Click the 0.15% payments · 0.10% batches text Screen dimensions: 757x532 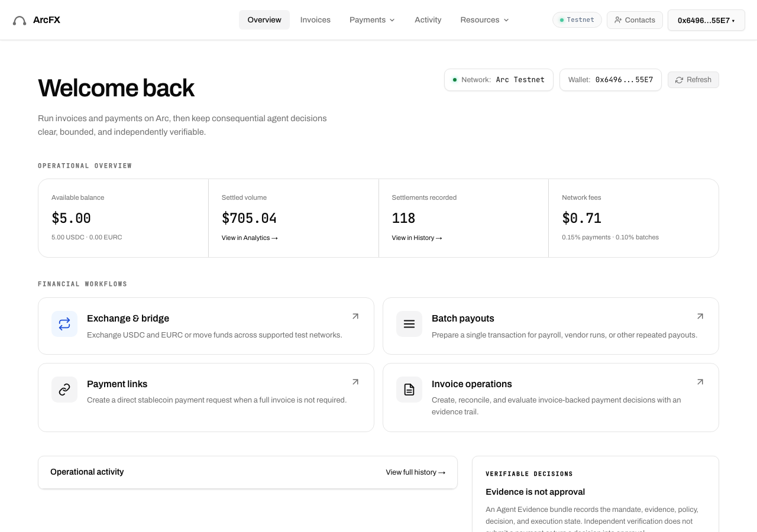coord(610,237)
